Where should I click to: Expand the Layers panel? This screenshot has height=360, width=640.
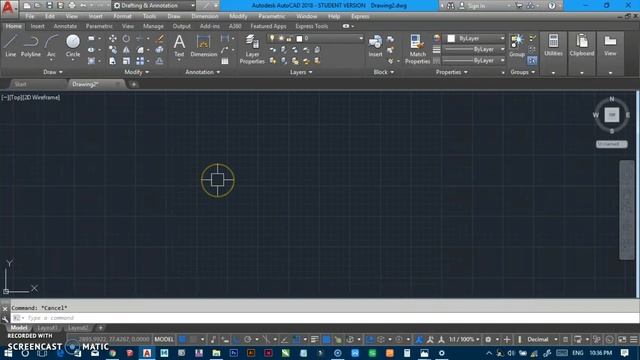301,72
